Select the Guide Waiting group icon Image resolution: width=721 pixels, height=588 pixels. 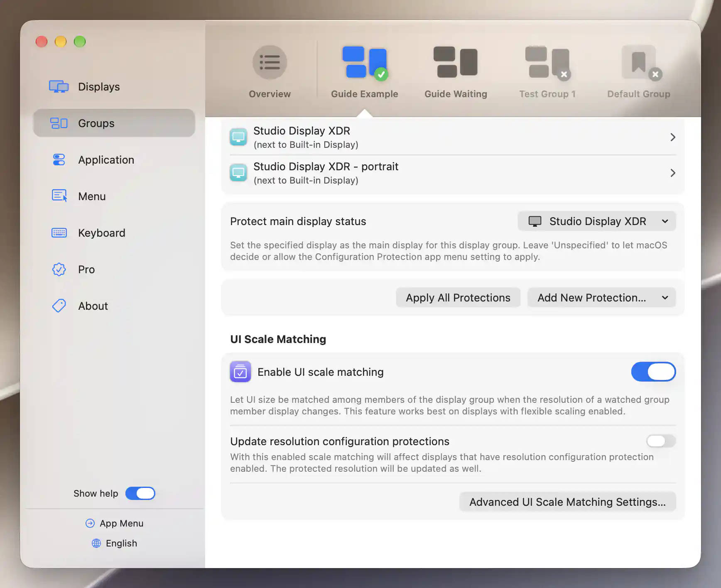click(456, 62)
